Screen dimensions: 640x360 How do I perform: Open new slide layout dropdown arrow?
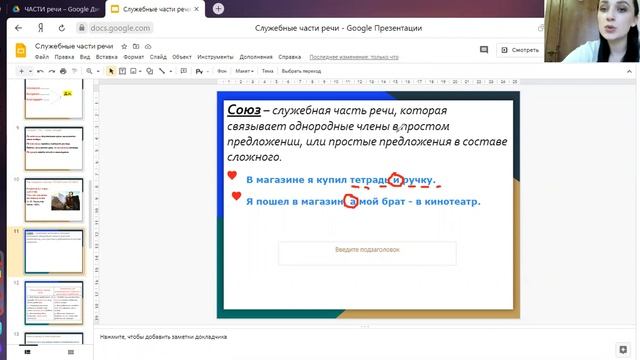[x=31, y=71]
